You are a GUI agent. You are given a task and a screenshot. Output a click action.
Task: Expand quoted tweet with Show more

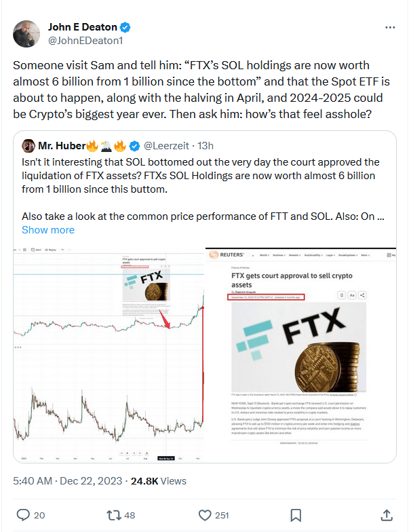point(48,229)
